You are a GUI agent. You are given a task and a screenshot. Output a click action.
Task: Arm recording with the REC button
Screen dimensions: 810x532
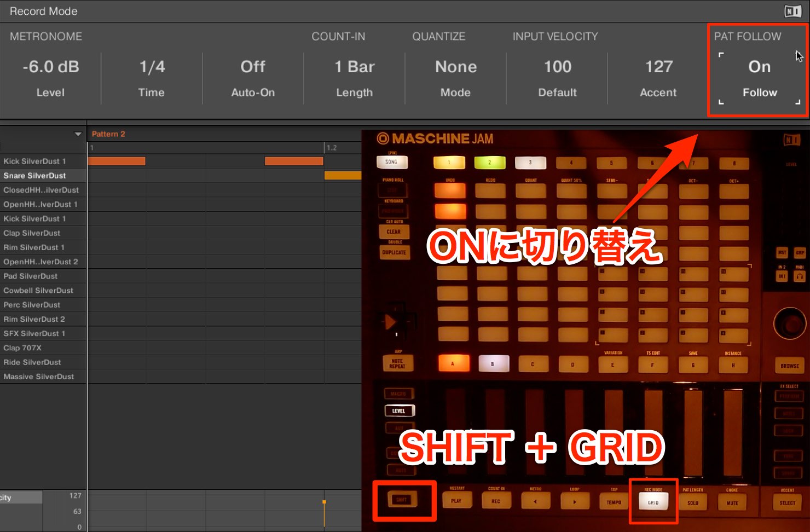495,501
